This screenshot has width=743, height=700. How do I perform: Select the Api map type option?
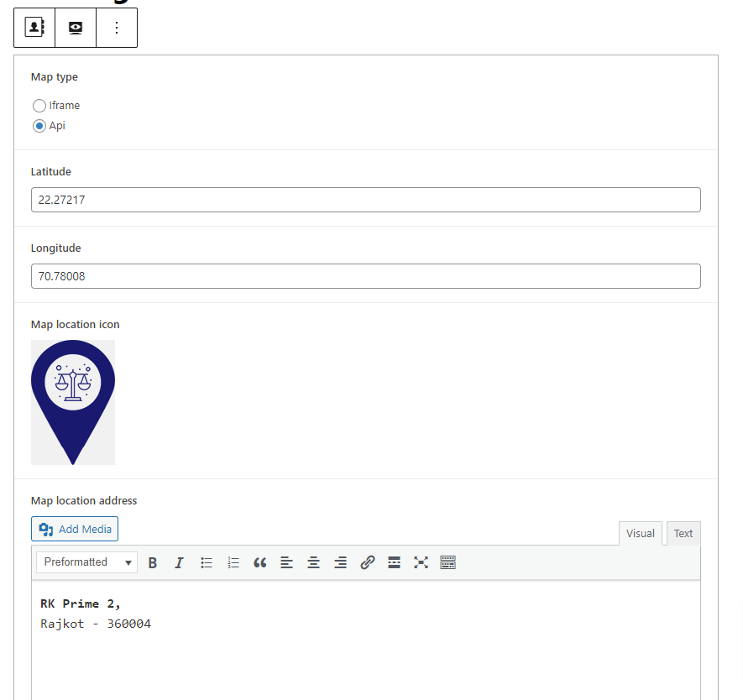(x=39, y=126)
